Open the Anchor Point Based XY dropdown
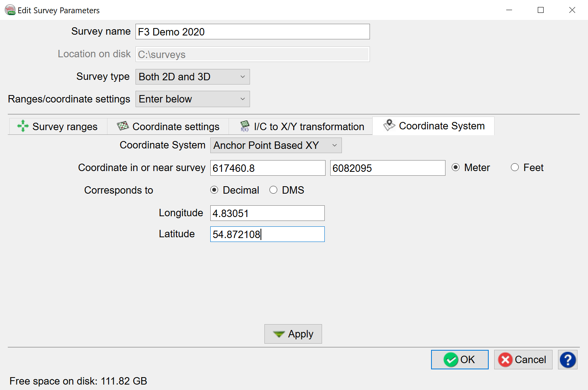 click(x=276, y=145)
